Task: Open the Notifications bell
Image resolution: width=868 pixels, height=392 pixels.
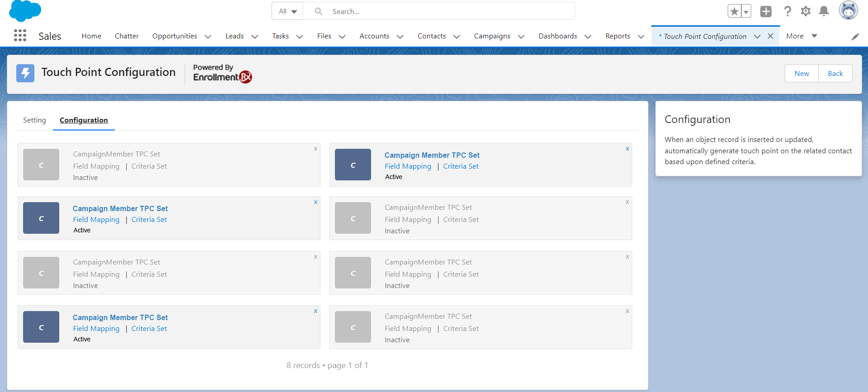Action: 824,11
